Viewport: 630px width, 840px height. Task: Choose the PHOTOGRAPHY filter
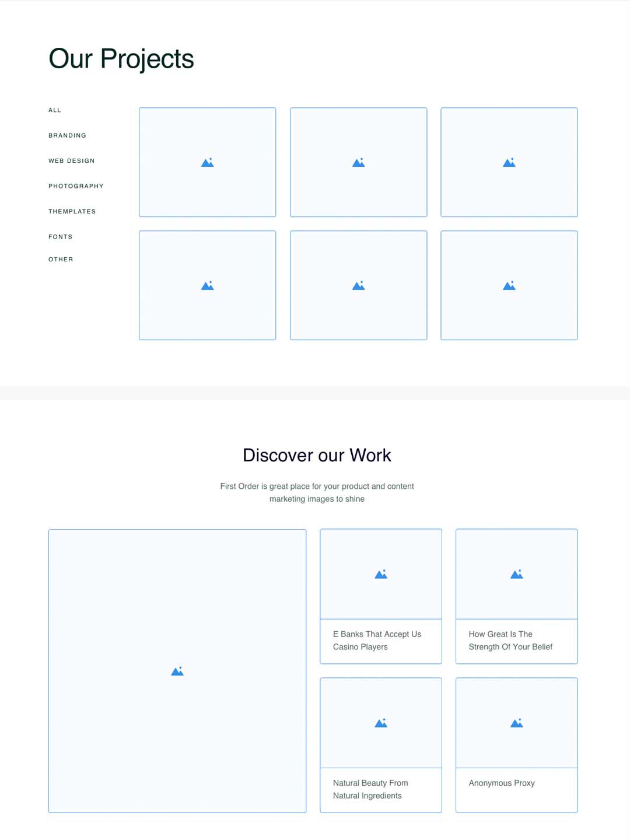tap(76, 186)
